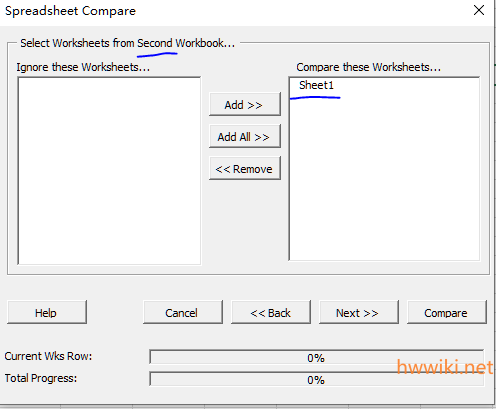Image resolution: width=496 pixels, height=409 pixels.
Task: Click the Current Wks Row progress bar
Action: point(316,357)
